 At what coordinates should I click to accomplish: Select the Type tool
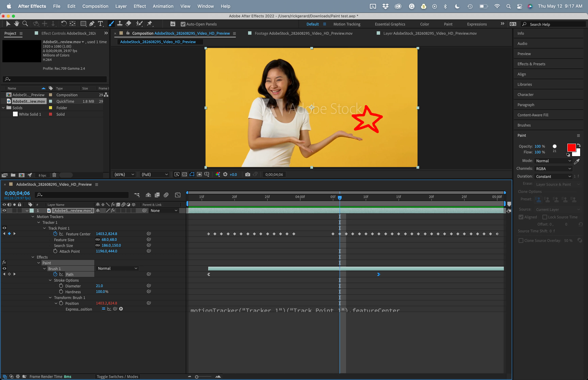click(100, 24)
